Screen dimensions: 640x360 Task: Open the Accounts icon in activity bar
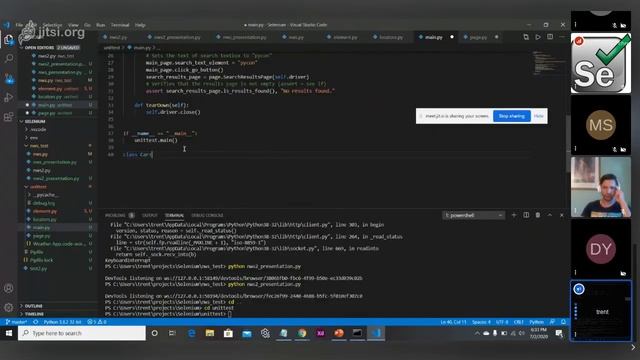coord(9,288)
